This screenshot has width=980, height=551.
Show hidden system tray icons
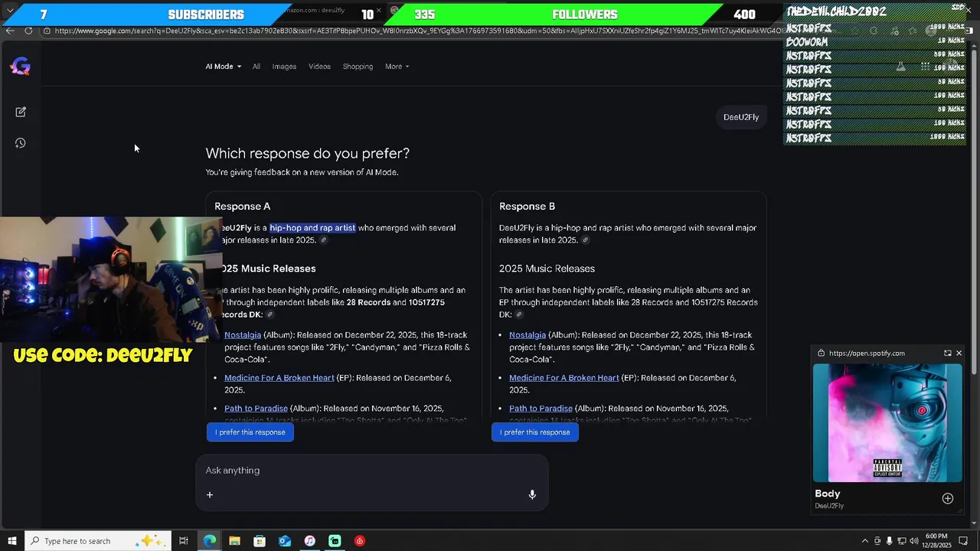click(x=865, y=541)
